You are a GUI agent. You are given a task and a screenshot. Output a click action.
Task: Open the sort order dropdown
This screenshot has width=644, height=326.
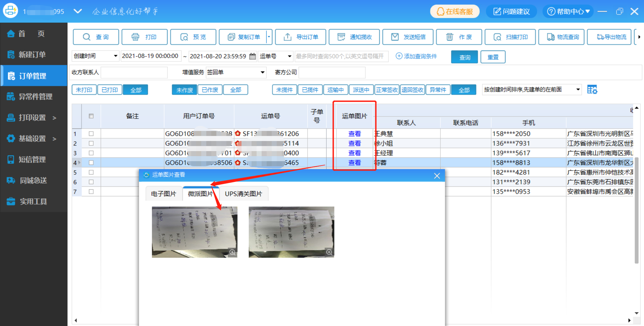tap(532, 90)
